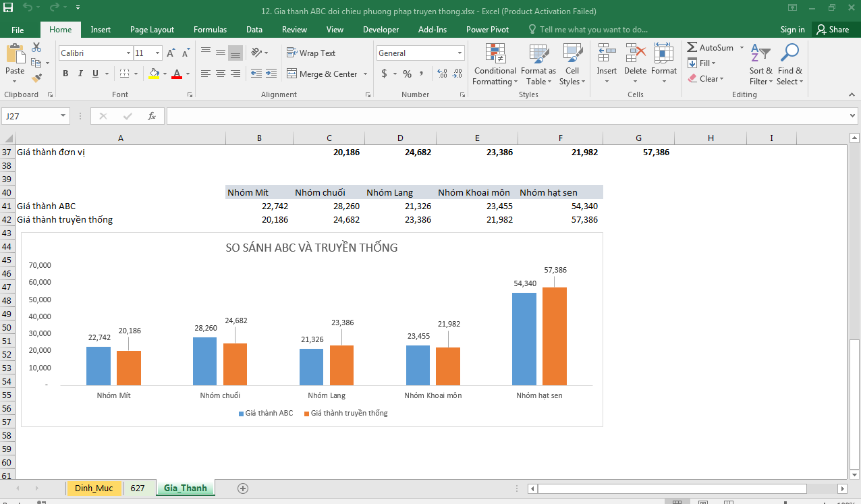Click Increase Decimal icon
The width and height of the screenshot is (861, 504).
coord(443,74)
